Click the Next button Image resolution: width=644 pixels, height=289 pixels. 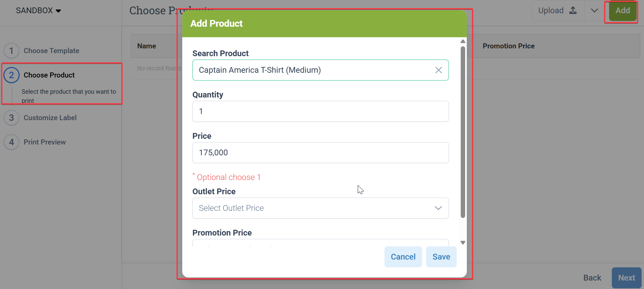coord(626,278)
